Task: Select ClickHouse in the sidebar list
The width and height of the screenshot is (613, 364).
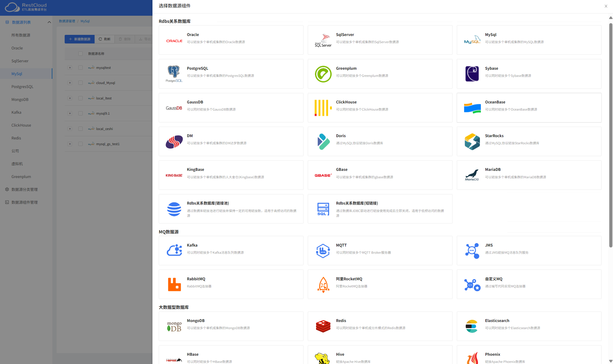Action: click(x=21, y=125)
